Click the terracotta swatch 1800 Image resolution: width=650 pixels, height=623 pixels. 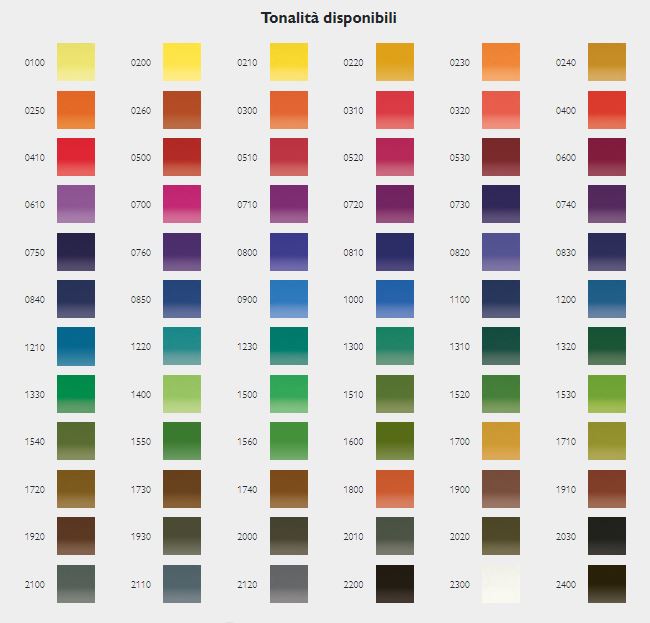coord(395,489)
